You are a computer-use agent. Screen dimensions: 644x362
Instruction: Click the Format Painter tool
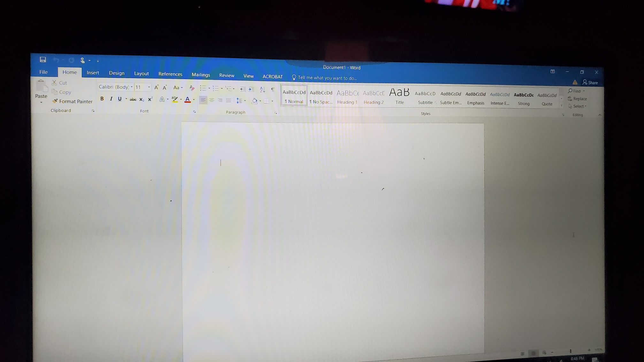click(x=73, y=101)
